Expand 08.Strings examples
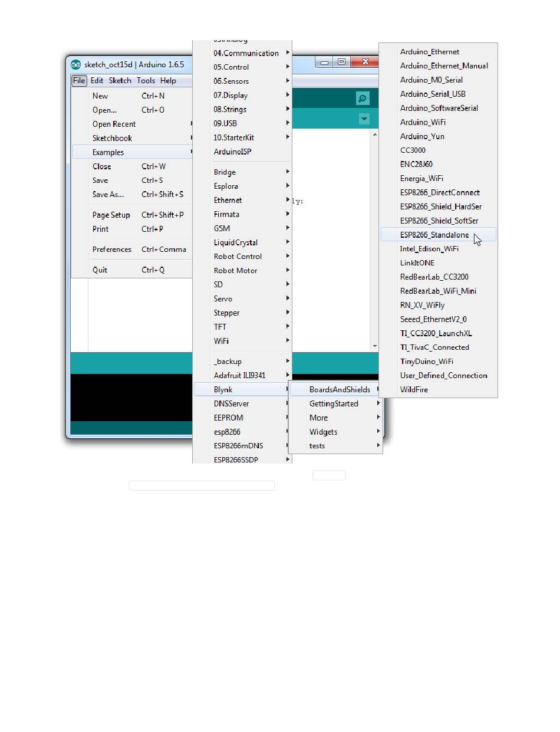 click(x=243, y=110)
